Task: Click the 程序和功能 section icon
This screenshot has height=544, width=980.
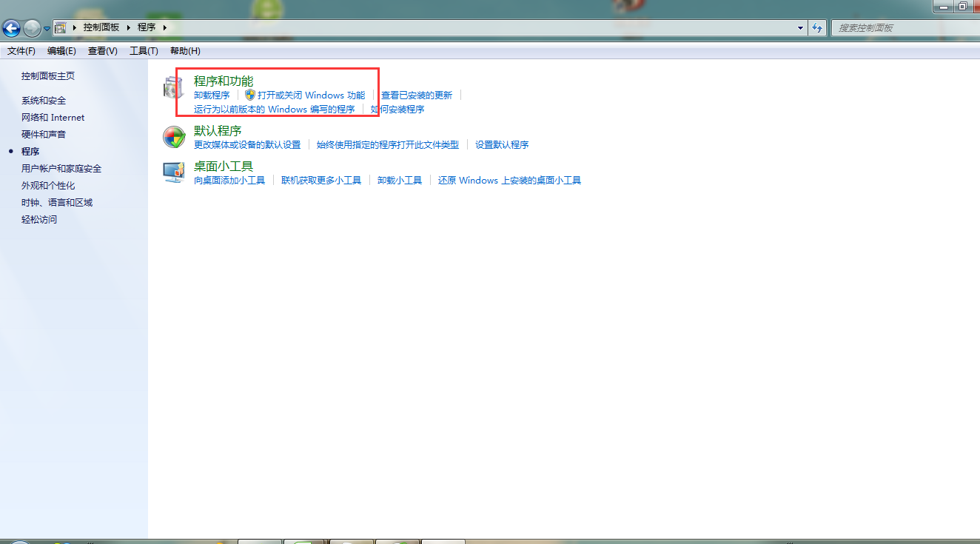Action: point(172,88)
